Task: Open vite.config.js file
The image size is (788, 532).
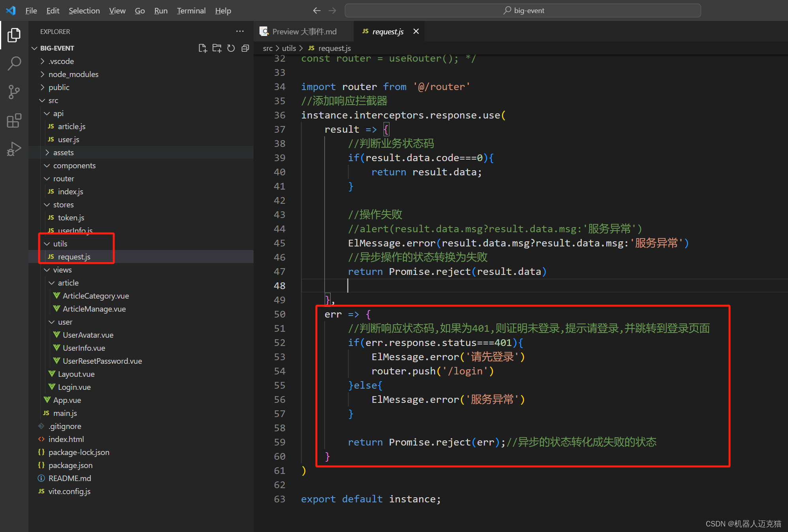Action: click(69, 491)
